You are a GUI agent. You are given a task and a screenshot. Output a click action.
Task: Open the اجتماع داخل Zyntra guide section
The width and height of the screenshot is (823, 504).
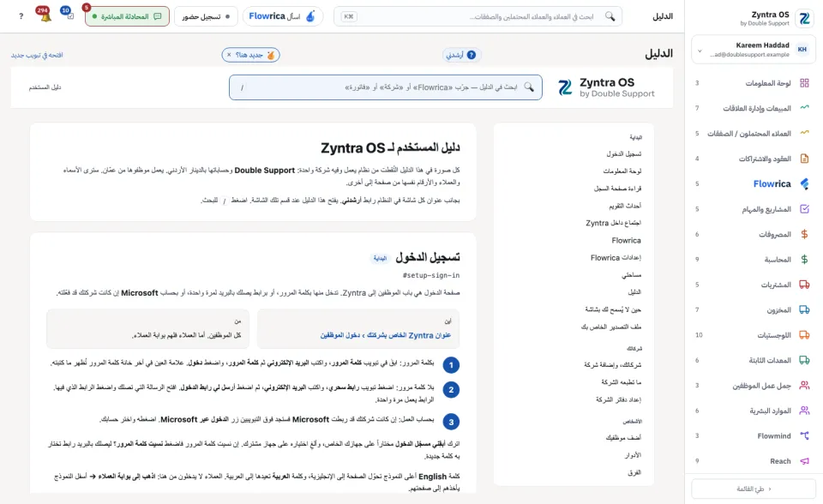point(613,223)
